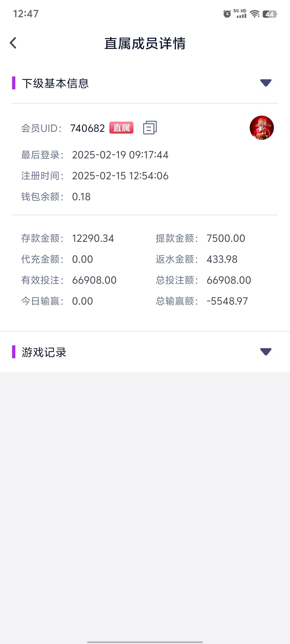This screenshot has width=290, height=644.
Task: Tap the 钱包余额 value 0.18
Action: coord(81,197)
